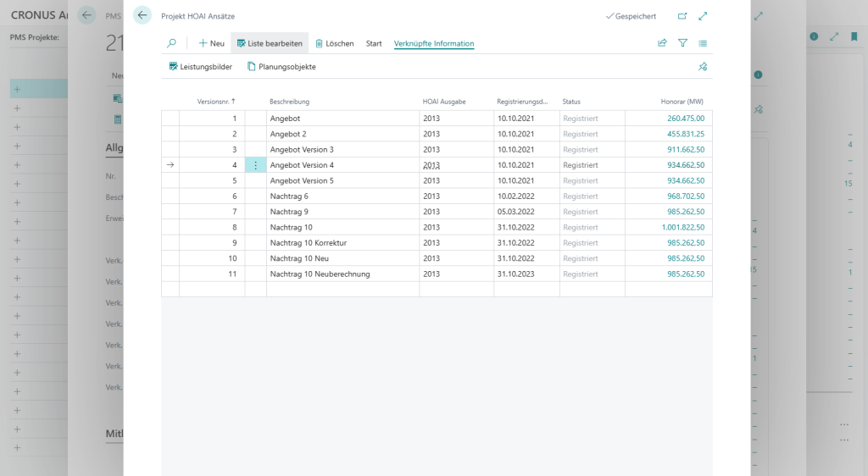Open Honorar value 1.001.822,50
Screen dimensions: 868x476
pyautogui.click(x=683, y=227)
